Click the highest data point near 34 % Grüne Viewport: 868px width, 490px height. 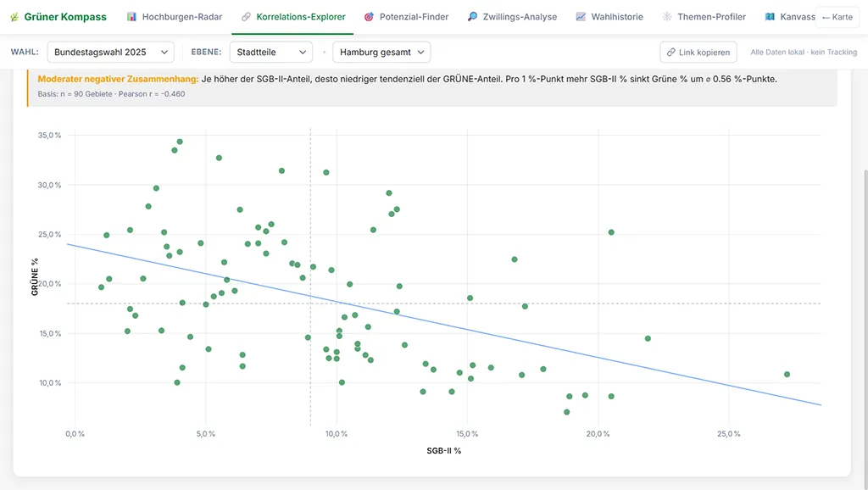tap(180, 142)
